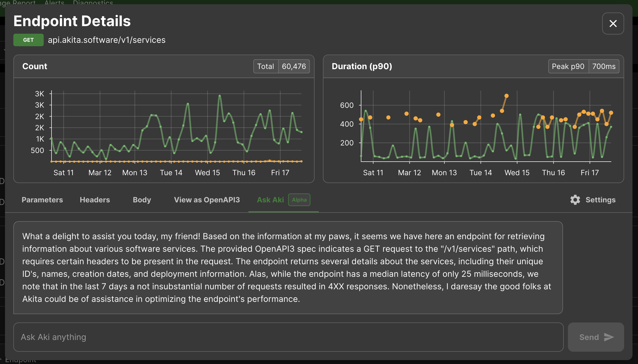Screen dimensions: 638x364
Task: Click the green GET method badge
Action: (29, 40)
